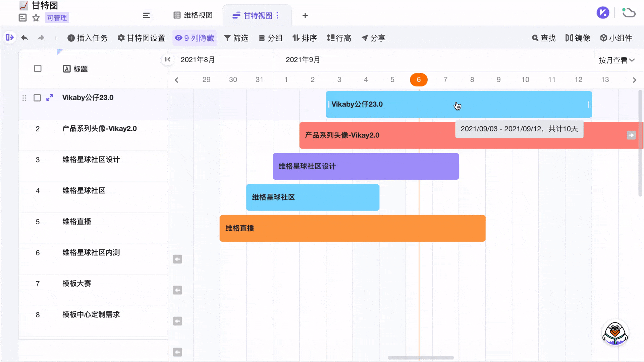Adjust 行高 row height setting
644x362 pixels.
tap(339, 38)
